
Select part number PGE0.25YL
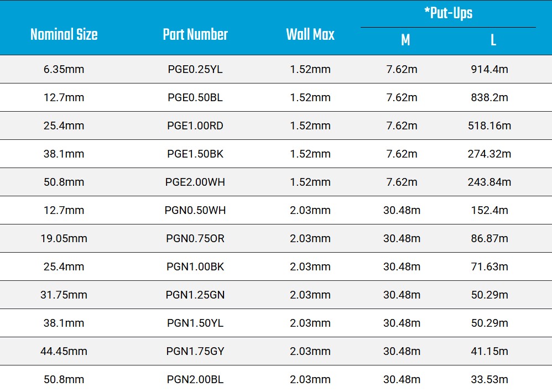tap(195, 69)
